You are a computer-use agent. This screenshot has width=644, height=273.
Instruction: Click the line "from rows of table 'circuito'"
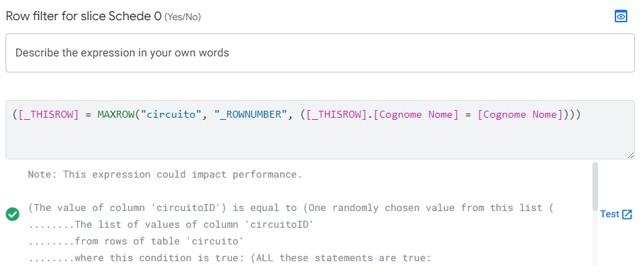point(134,242)
